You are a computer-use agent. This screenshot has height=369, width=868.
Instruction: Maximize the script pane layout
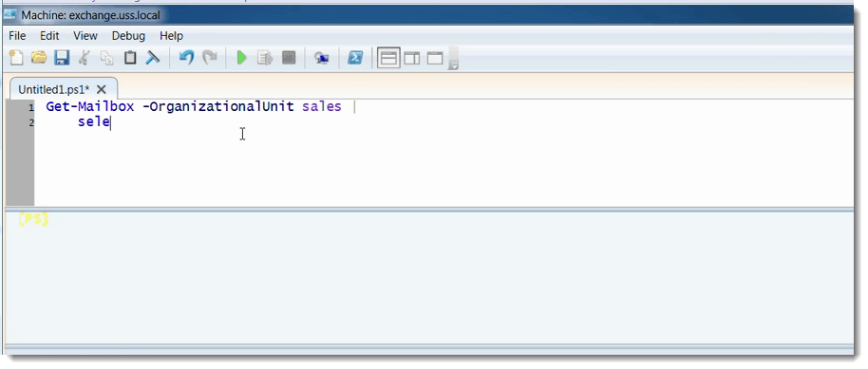pos(435,58)
